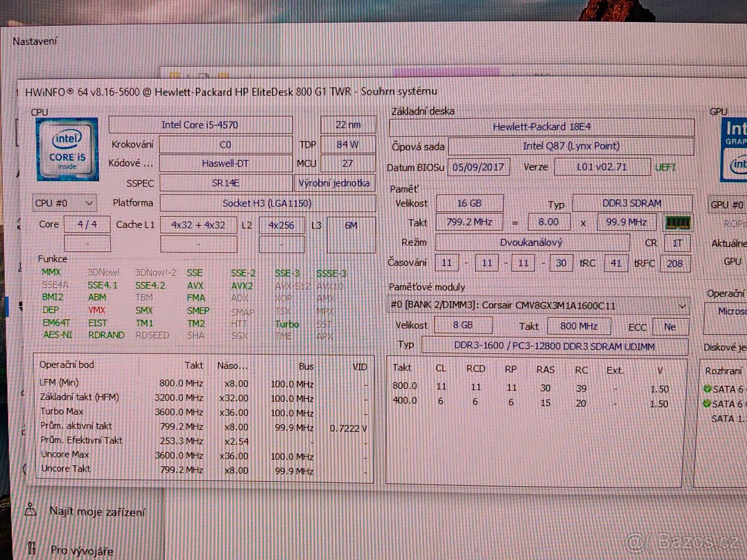747x560 pixels.
Task: Click the DDR3 SDRAM type field
Action: pos(632,203)
